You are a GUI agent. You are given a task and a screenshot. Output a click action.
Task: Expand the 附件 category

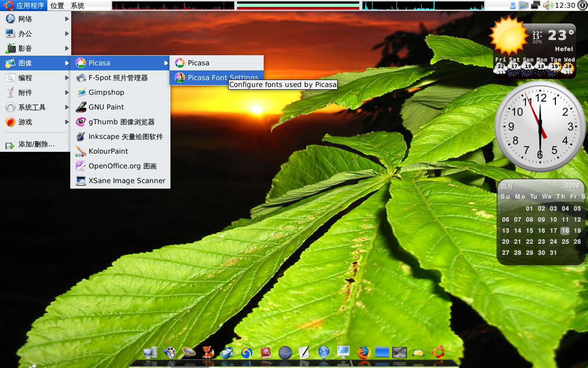click(35, 92)
